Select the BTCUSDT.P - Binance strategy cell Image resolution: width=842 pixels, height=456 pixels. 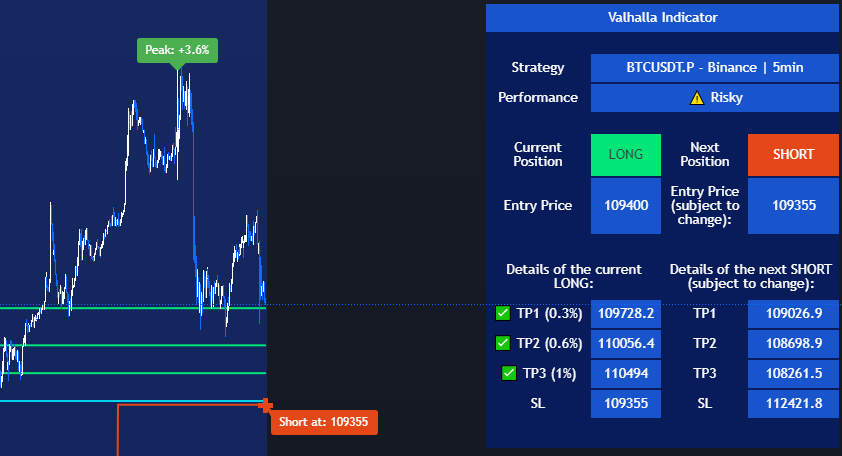(714, 68)
